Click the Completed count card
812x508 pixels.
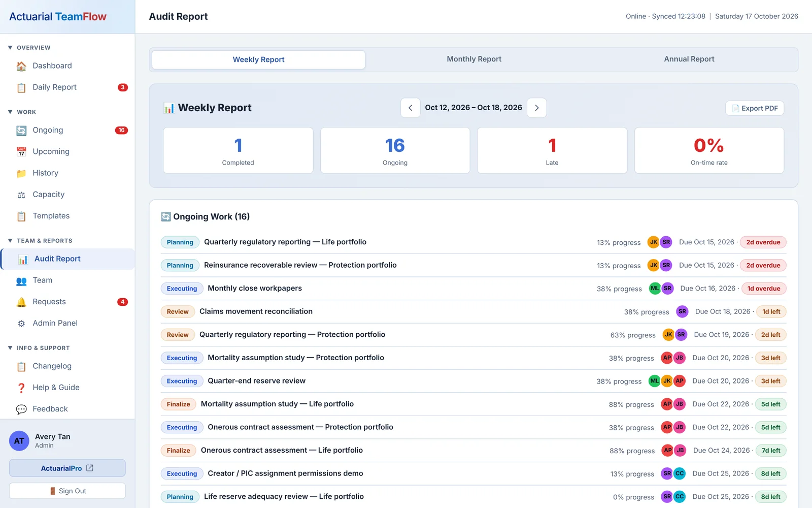coord(238,150)
